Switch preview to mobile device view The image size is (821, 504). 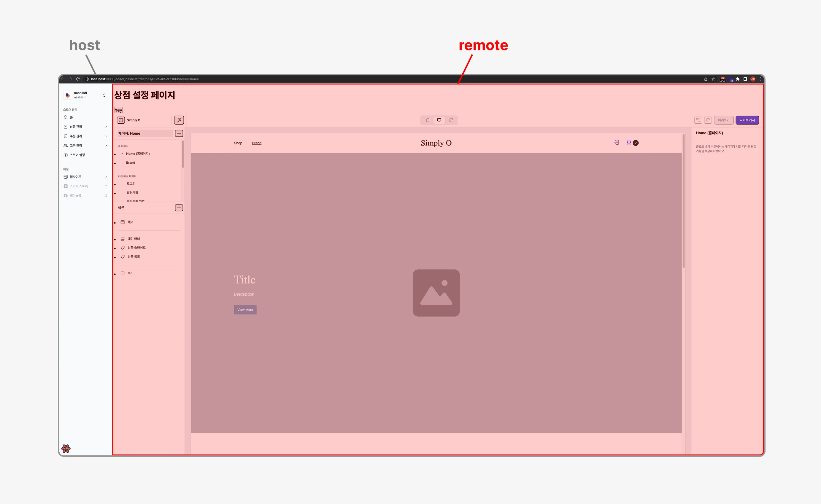click(427, 120)
